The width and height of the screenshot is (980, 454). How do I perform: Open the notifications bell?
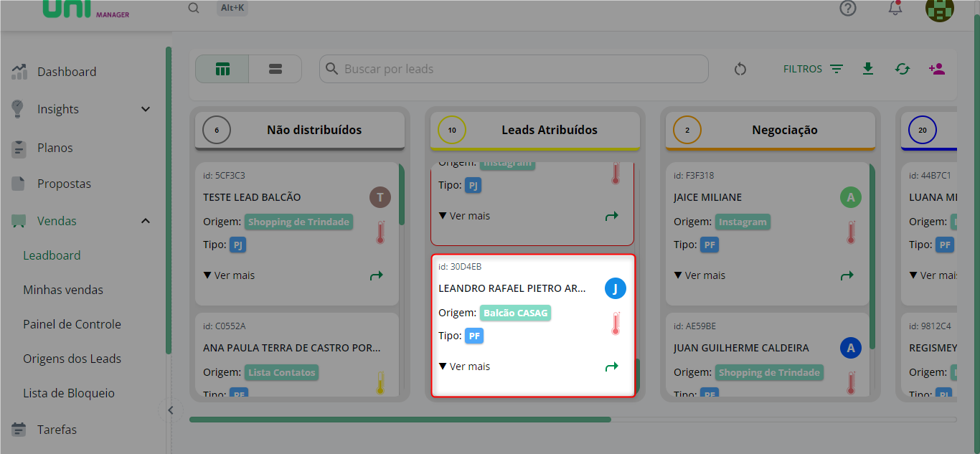(895, 9)
